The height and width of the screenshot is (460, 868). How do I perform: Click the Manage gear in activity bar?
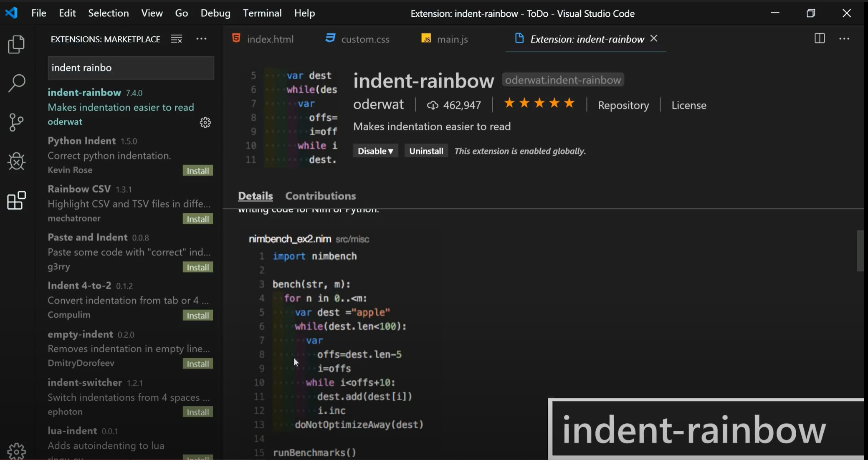[x=16, y=451]
